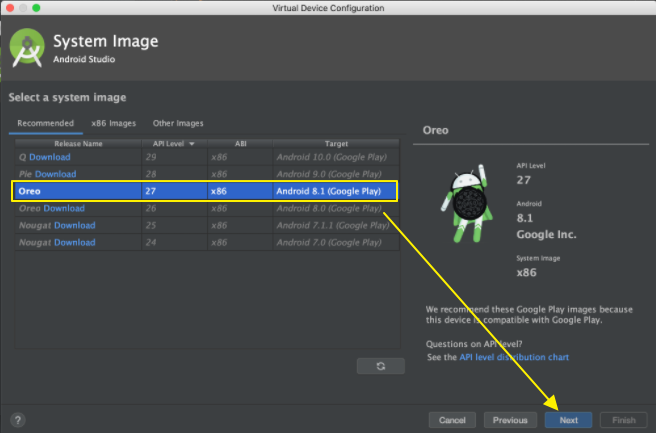
Task: Download the Oreo API 26 image
Action: pos(64,208)
